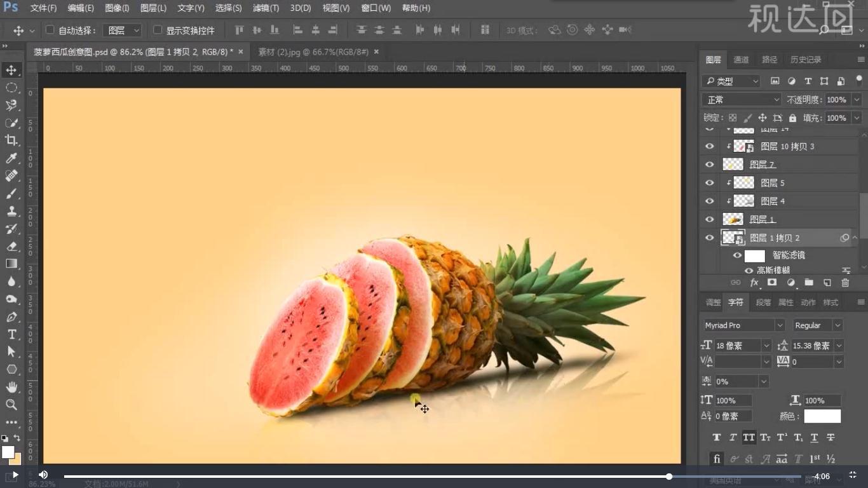Select the Gradient tool
This screenshot has height=488, width=868.
tap(11, 264)
